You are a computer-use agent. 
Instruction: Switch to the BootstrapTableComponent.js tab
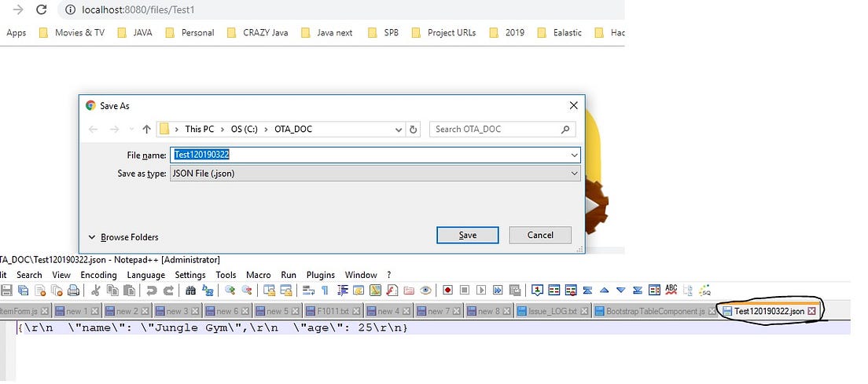655,311
